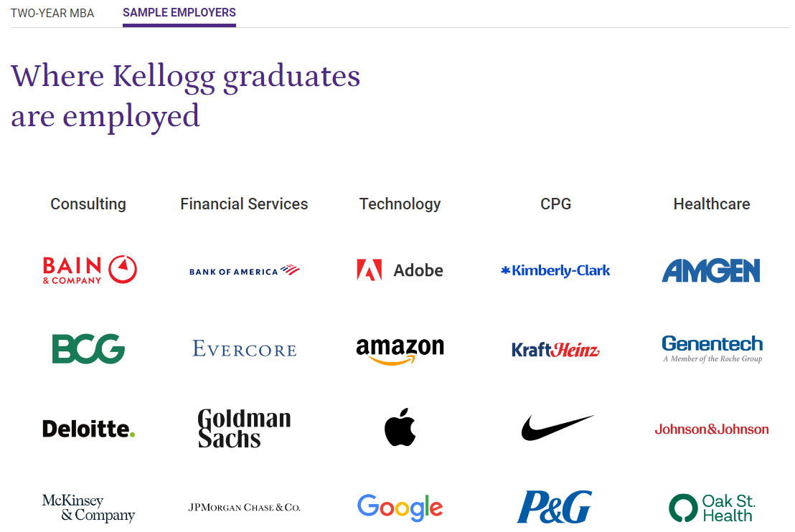Select the Sample Employers tab
The image size is (795, 532).
pos(179,13)
